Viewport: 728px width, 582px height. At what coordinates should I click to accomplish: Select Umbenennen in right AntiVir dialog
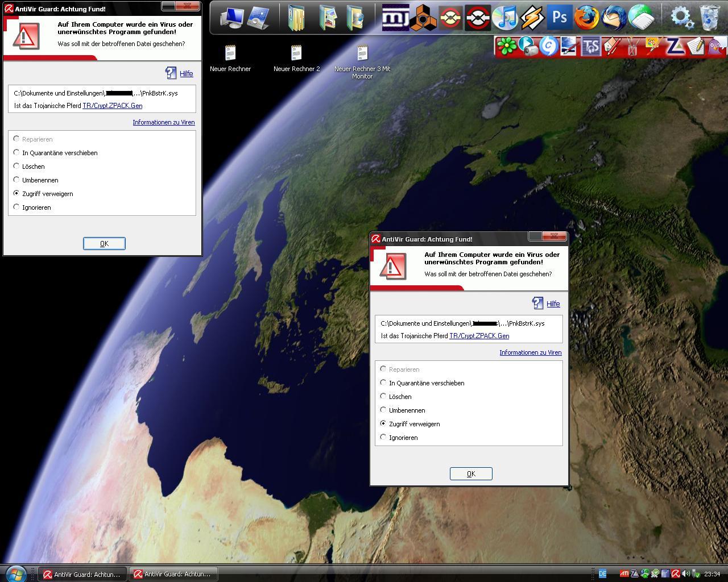[403, 410]
